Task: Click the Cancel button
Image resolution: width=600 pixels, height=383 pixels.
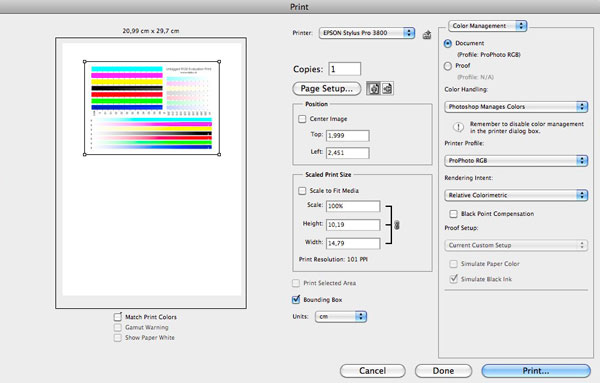Action: 372,371
